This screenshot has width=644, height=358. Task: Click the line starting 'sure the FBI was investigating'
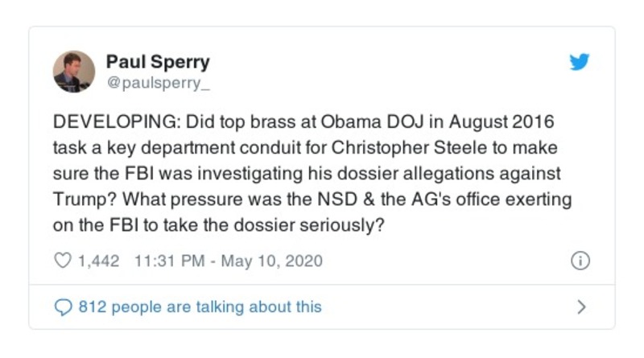click(x=306, y=174)
